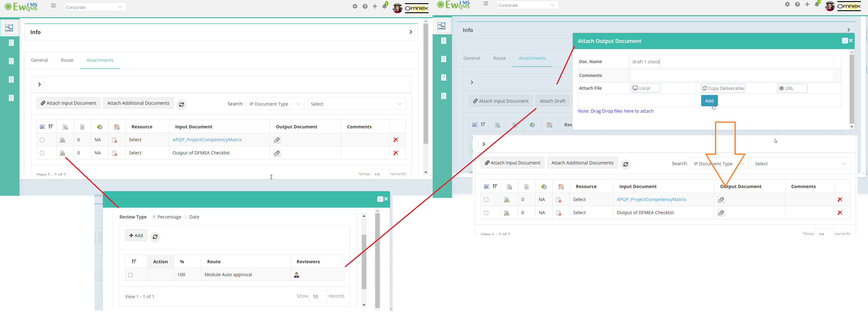Click refresh icon next to Add in Review Type popup
This screenshot has height=328, width=868.
155,237
